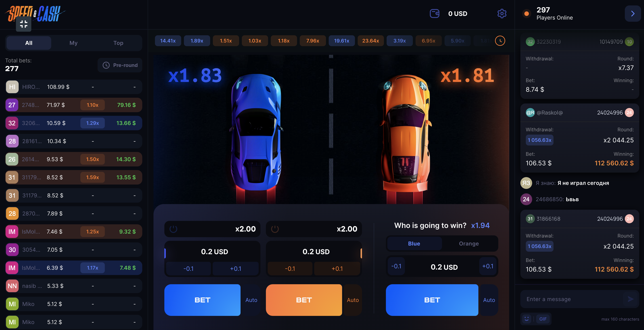Image resolution: width=644 pixels, height=330 pixels.
Task: Switch to the Top bets tab
Action: [118, 43]
